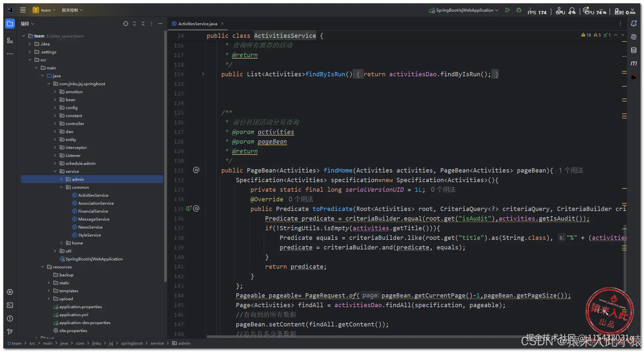Open editor tab options menu
The height and width of the screenshot is (352, 644).
pyautogui.click(x=620, y=24)
